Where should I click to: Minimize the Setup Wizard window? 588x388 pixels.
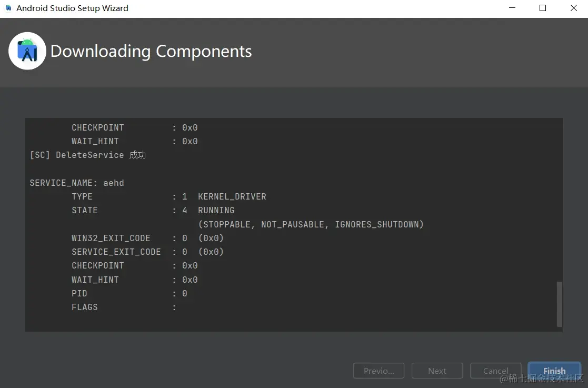click(x=512, y=8)
